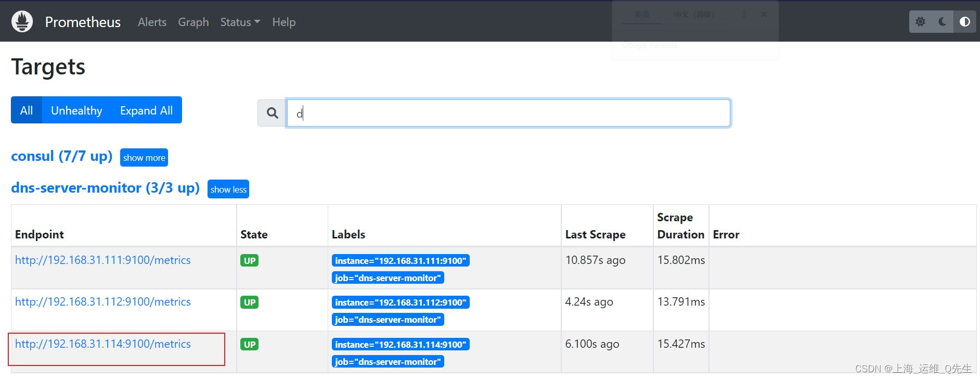
Task: Click the State column header
Action: click(254, 235)
